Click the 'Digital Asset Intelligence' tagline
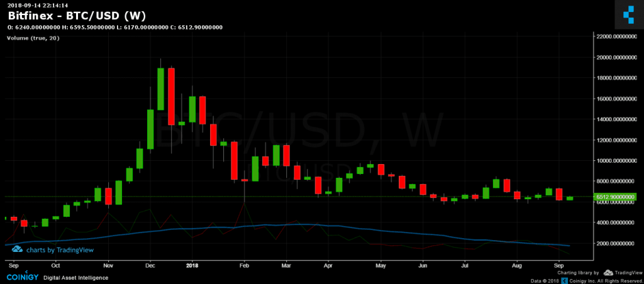The width and height of the screenshot is (644, 284). (x=76, y=278)
